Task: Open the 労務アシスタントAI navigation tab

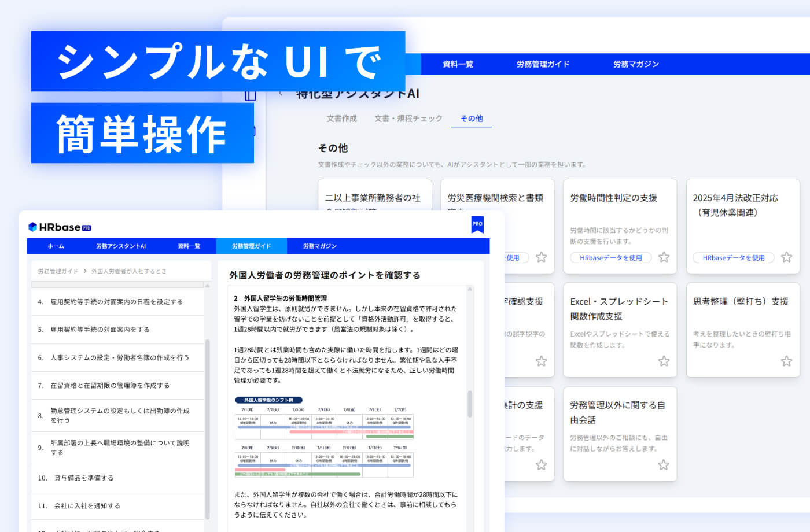Action: point(121,246)
